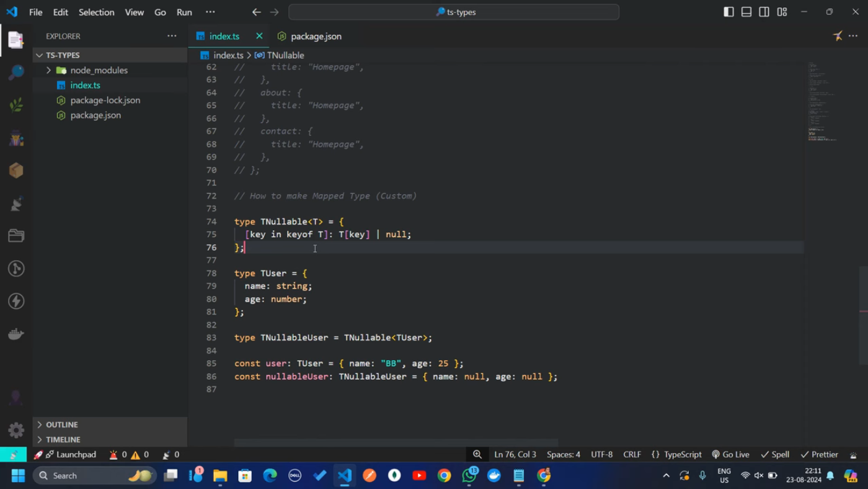
Task: Open the satellite dish icon view in activity bar
Action: pos(16,203)
